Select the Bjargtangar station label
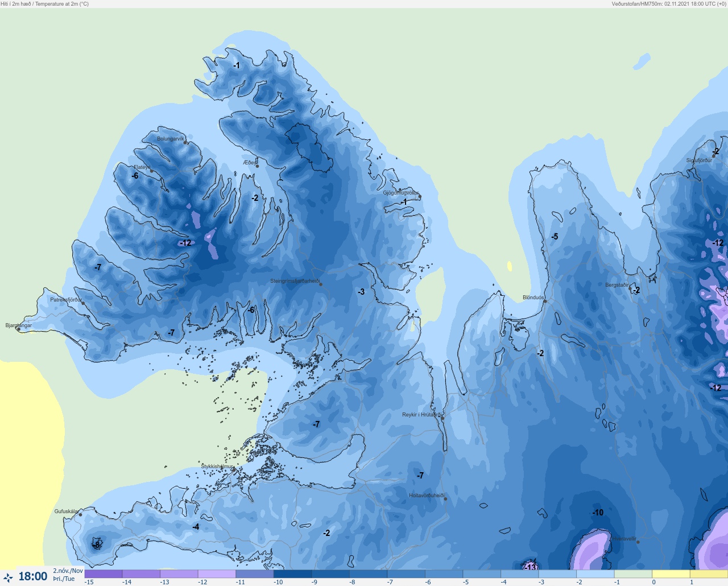The height and width of the screenshot is (586, 728). pyautogui.click(x=19, y=325)
